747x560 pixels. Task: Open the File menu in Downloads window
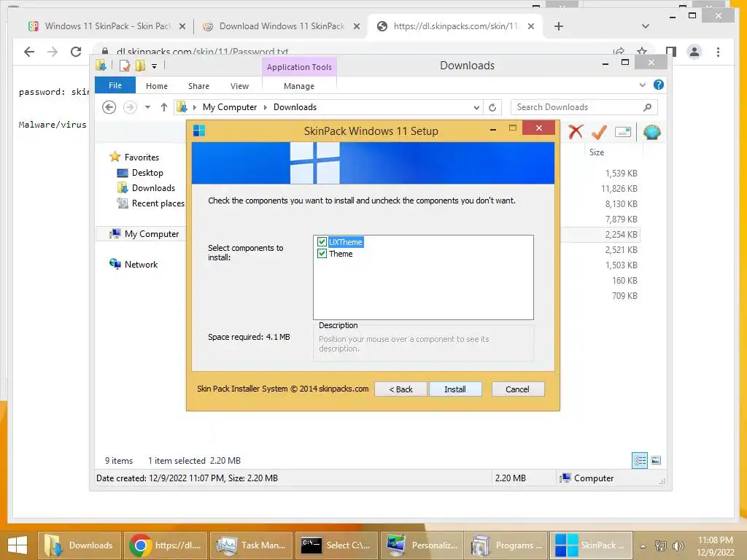coord(115,85)
